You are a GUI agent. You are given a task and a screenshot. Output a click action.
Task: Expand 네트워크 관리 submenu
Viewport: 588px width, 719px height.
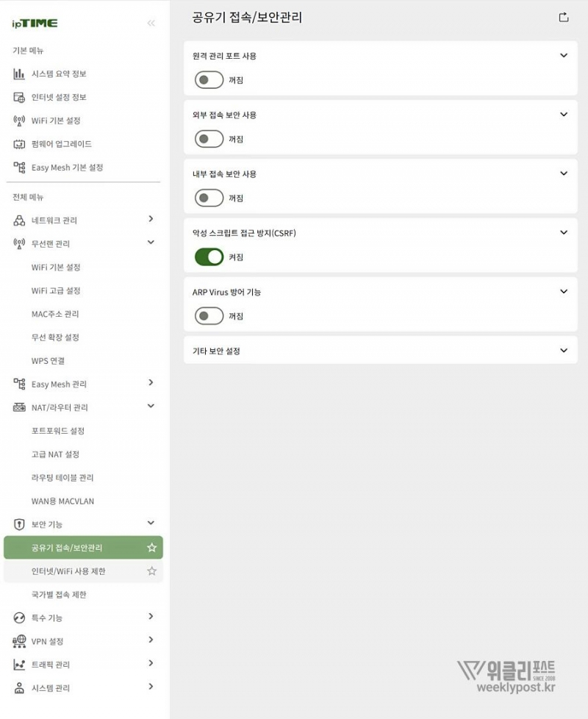pos(151,219)
